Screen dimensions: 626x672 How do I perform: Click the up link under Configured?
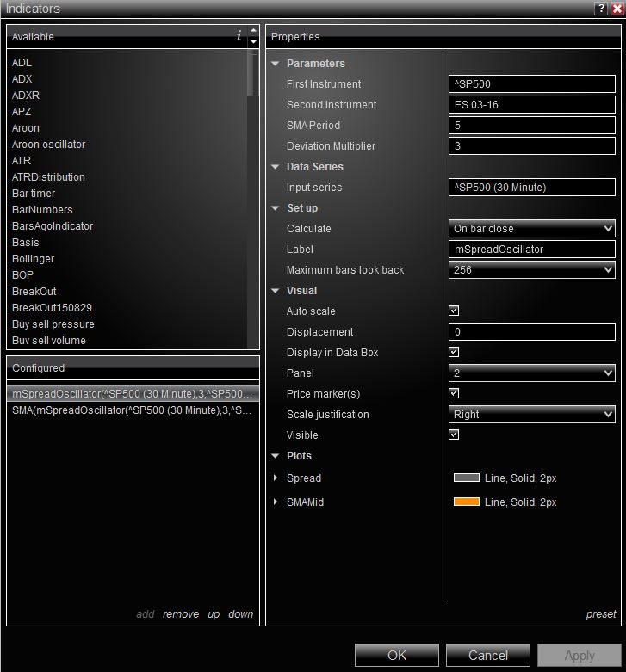point(214,614)
